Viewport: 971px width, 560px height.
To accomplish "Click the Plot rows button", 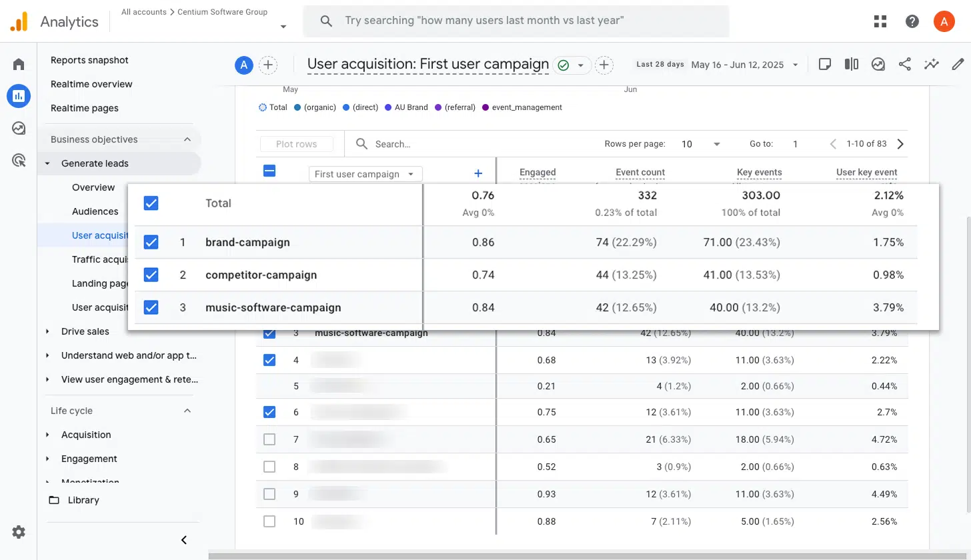I will (x=296, y=143).
